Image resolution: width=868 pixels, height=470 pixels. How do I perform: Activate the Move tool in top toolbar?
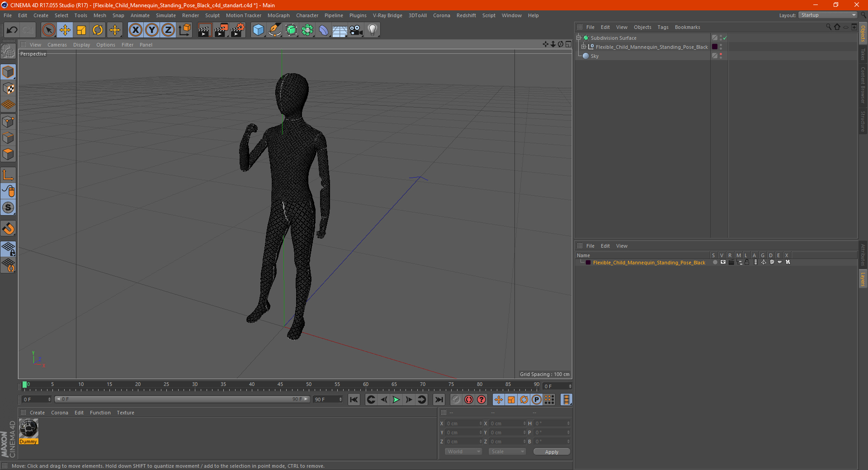[65, 30]
